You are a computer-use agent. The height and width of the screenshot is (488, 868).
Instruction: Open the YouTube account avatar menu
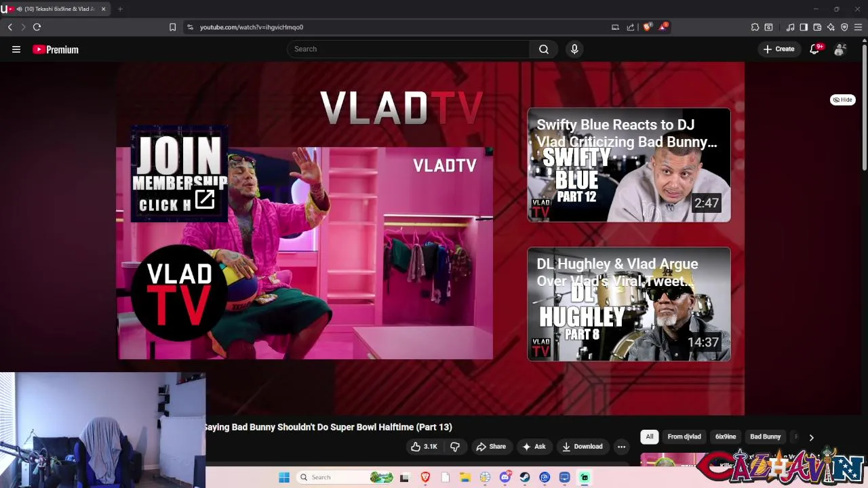840,49
